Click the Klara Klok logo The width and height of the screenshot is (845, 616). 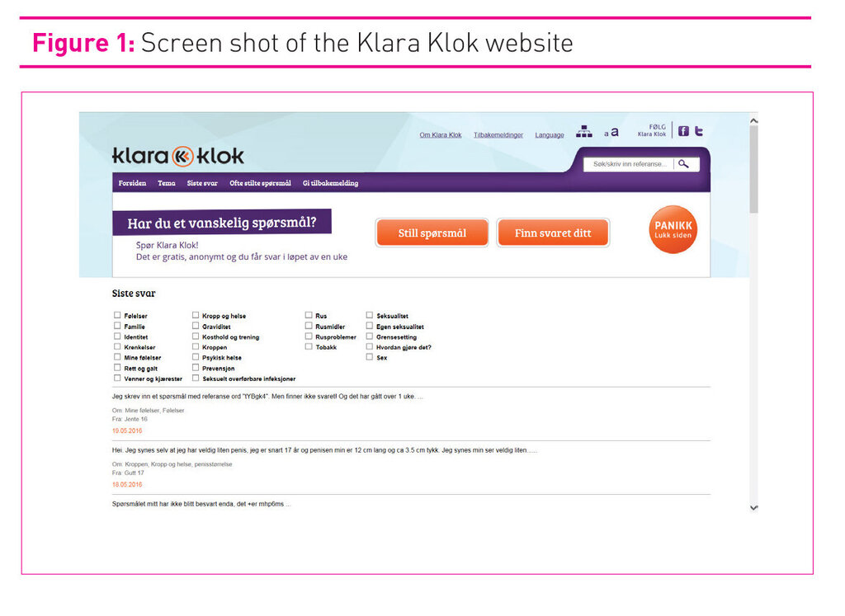[x=178, y=156]
